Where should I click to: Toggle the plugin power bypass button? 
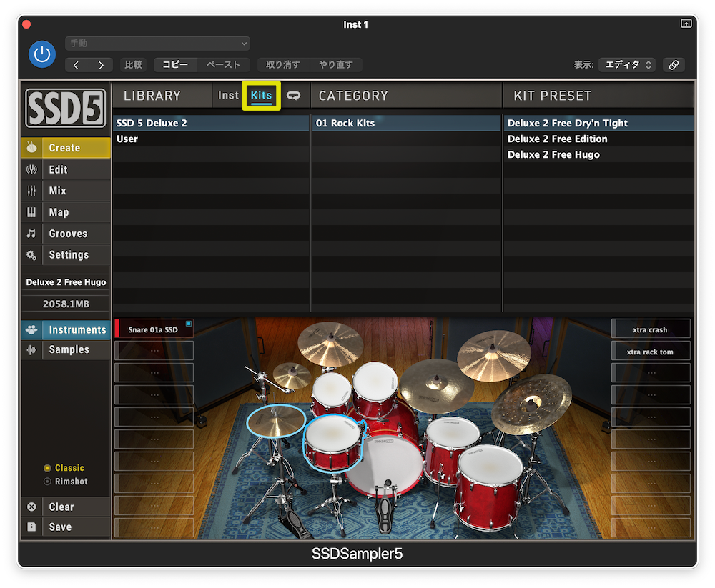(42, 54)
